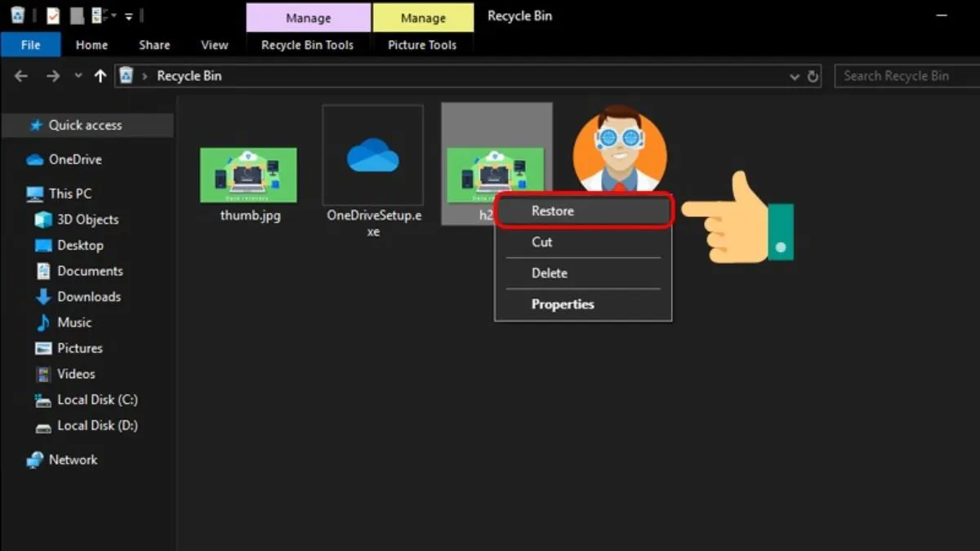Expand the Quick access toolbar customization arrow
This screenshot has height=551, width=980.
click(x=129, y=15)
